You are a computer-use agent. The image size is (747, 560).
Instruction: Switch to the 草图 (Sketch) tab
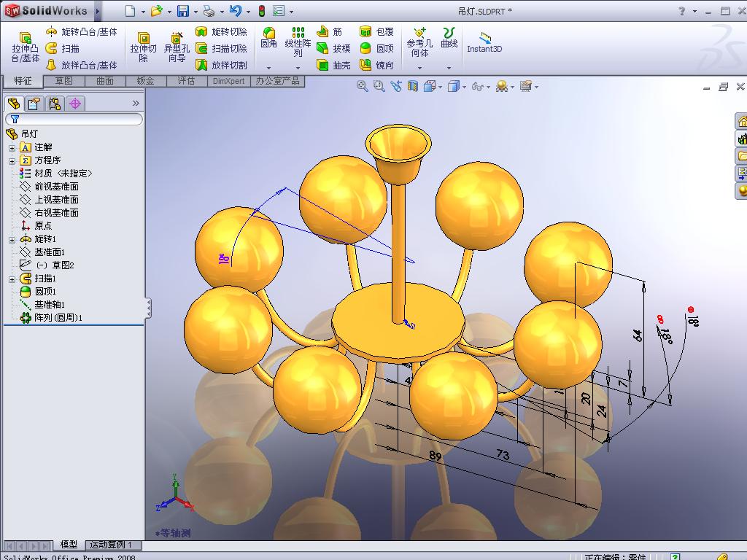pos(64,81)
